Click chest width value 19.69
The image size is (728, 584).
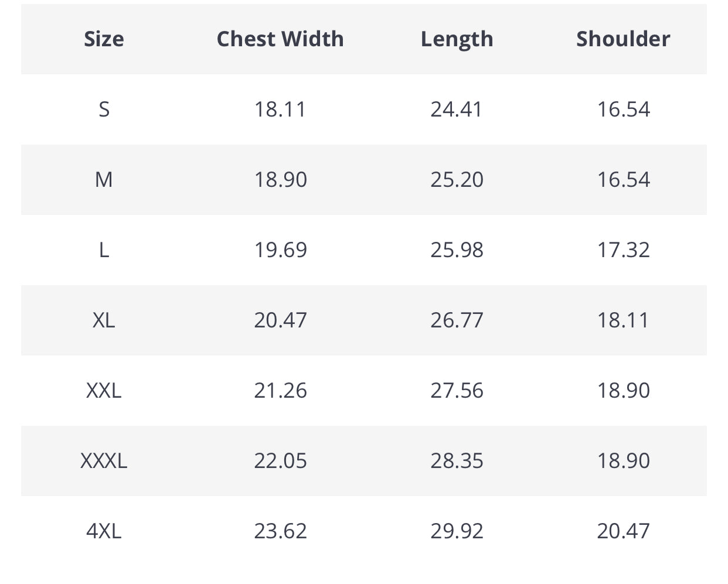coord(280,250)
